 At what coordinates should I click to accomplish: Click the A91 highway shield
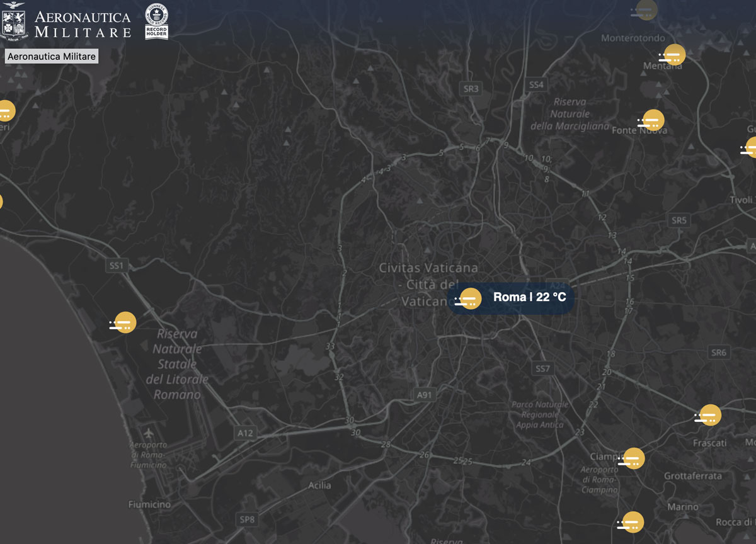[425, 395]
